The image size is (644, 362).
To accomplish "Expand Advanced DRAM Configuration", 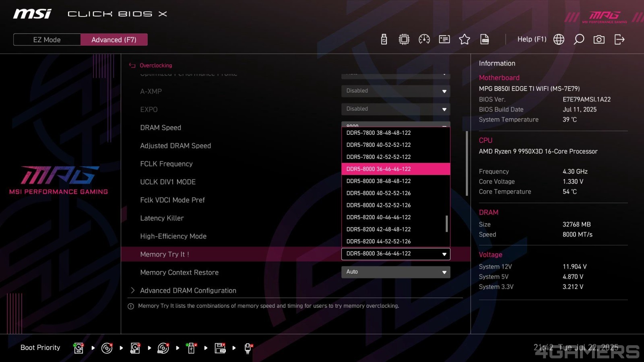I will click(188, 290).
